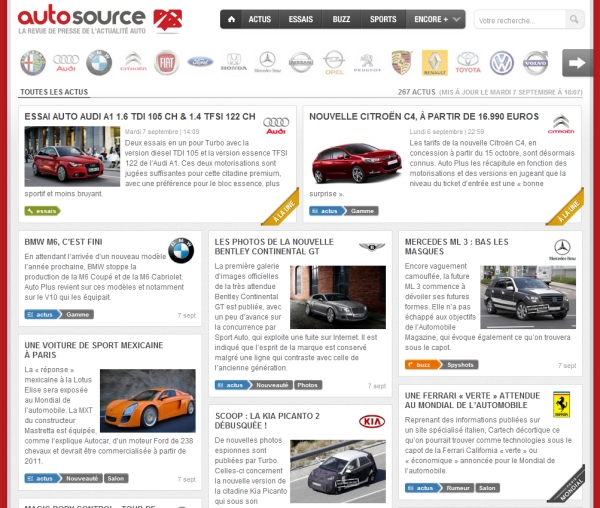Click the green essais tag on Audi article
The width and height of the screenshot is (600, 508).
[42, 211]
